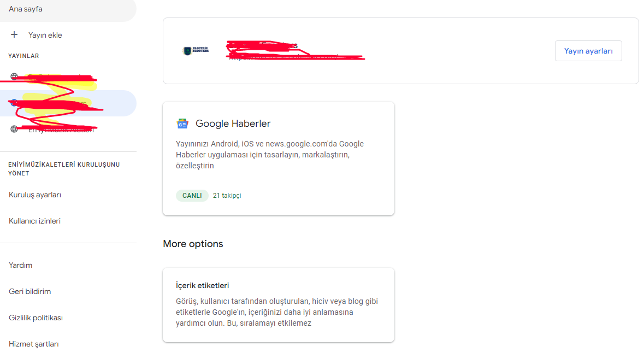Open the Google Haberler card title
Viewport: 644px width, 358px height.
point(233,124)
